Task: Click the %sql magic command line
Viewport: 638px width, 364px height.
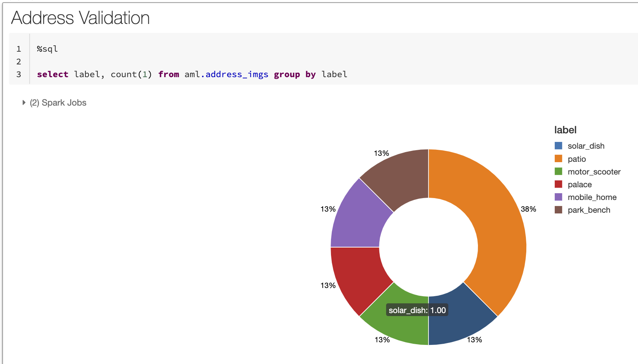Action: click(47, 49)
